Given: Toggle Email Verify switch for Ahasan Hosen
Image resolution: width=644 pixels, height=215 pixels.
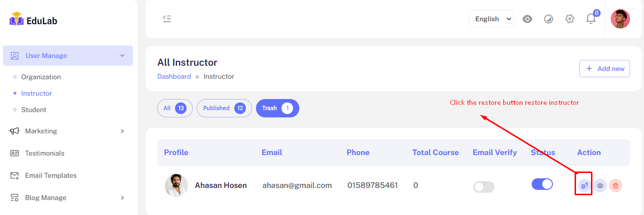Looking at the screenshot, I should coord(484,187).
